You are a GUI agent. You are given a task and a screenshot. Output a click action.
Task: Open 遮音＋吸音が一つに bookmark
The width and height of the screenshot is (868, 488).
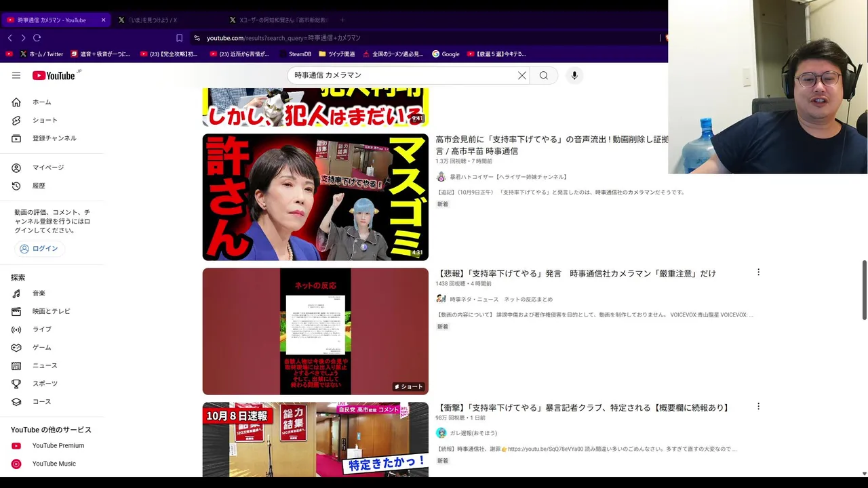coord(100,54)
